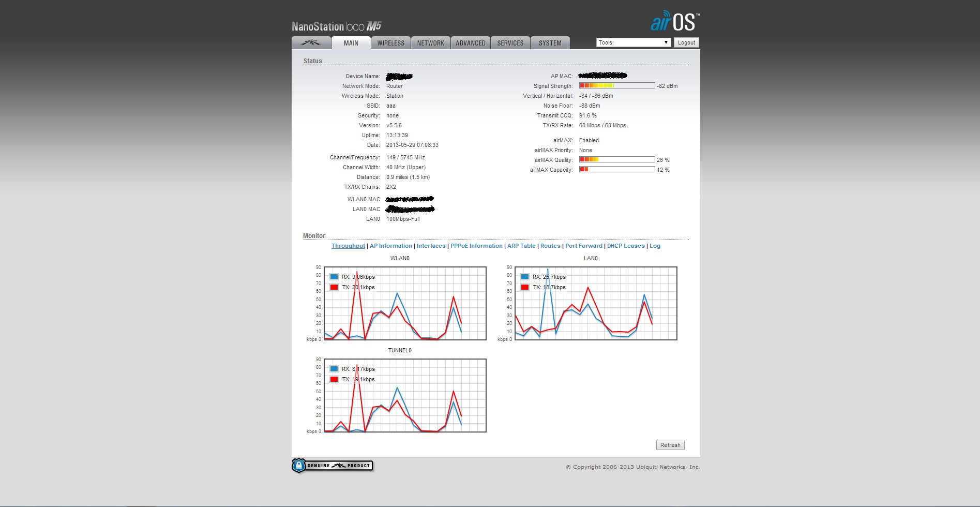Open the Port Forward link
Screen dimensions: 980x507
(x=584, y=246)
